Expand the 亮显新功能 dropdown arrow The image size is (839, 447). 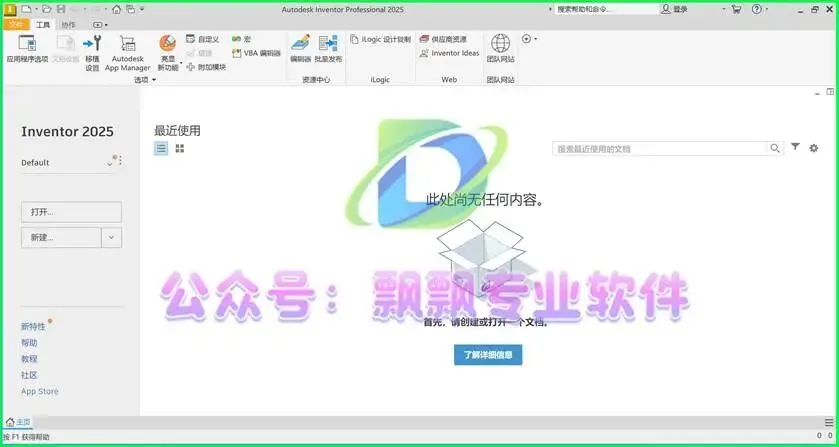tap(181, 64)
